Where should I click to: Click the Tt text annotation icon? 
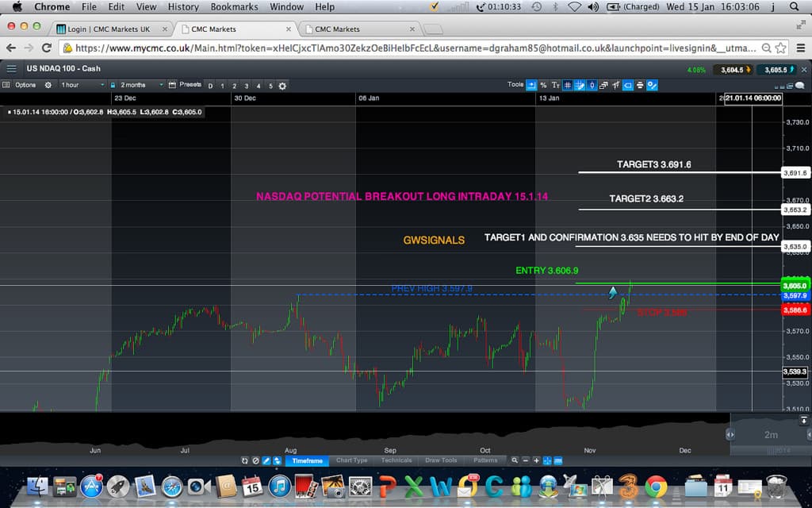(556, 85)
